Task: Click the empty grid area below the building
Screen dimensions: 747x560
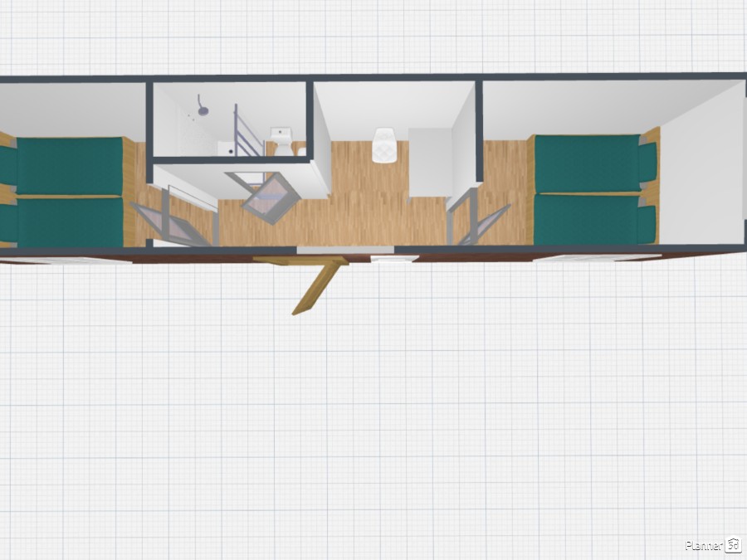Action: click(373, 415)
